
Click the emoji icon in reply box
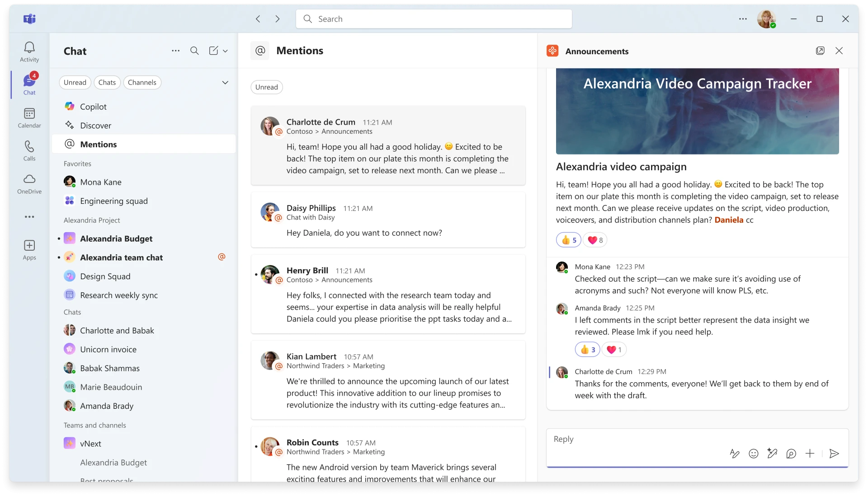point(754,454)
